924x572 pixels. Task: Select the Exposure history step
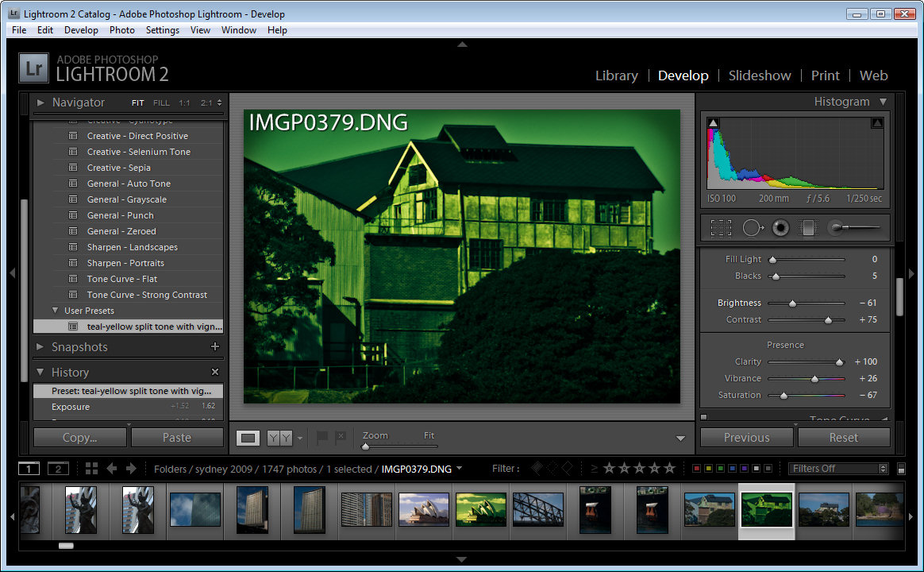click(x=128, y=406)
